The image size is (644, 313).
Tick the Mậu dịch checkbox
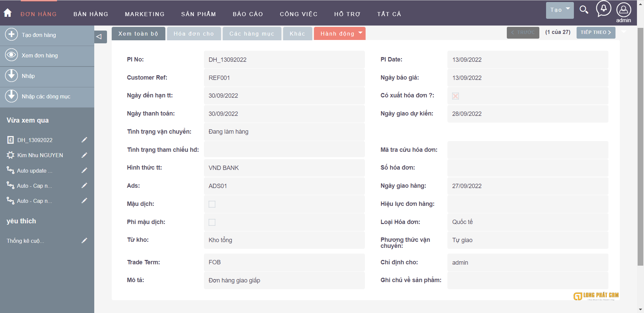tap(212, 204)
